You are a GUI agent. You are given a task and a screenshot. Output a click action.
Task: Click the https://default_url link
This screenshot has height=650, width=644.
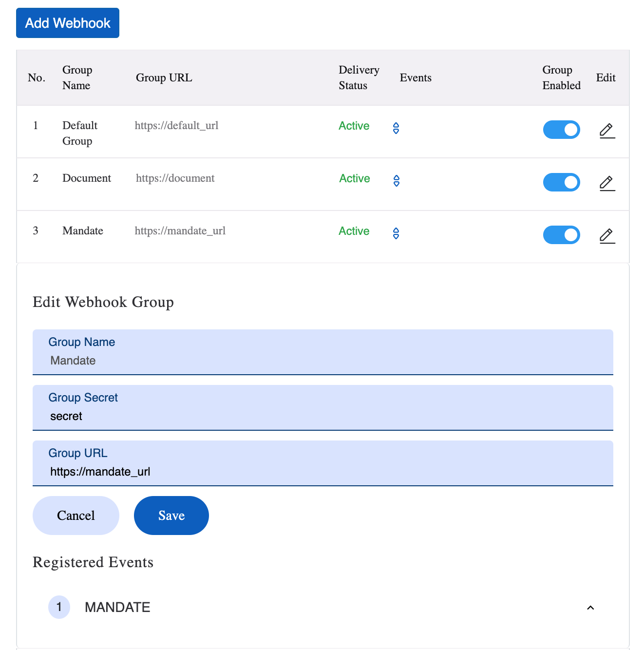(176, 126)
